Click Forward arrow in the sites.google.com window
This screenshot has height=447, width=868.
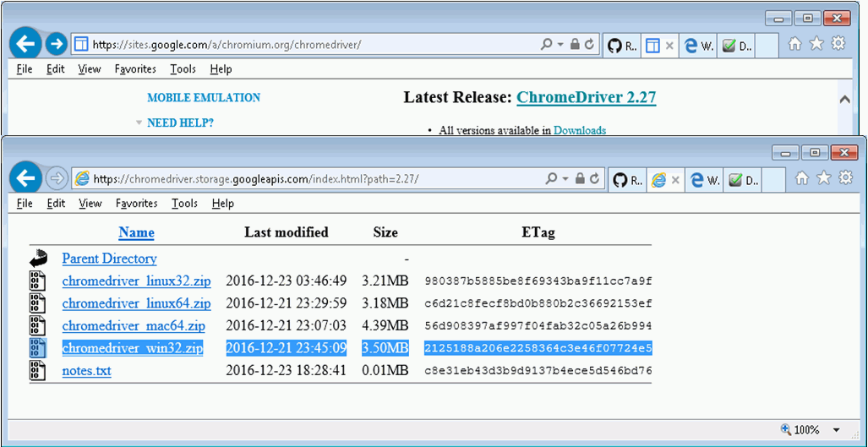click(55, 44)
